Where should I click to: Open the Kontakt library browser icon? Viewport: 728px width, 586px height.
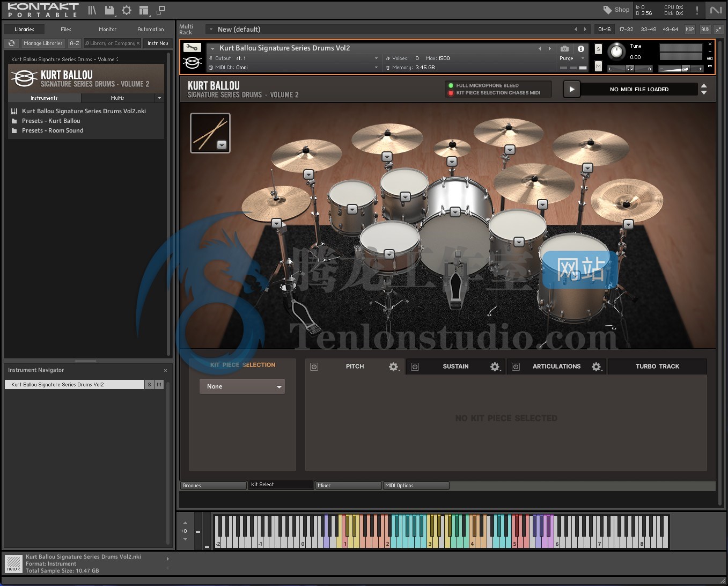coord(92,10)
